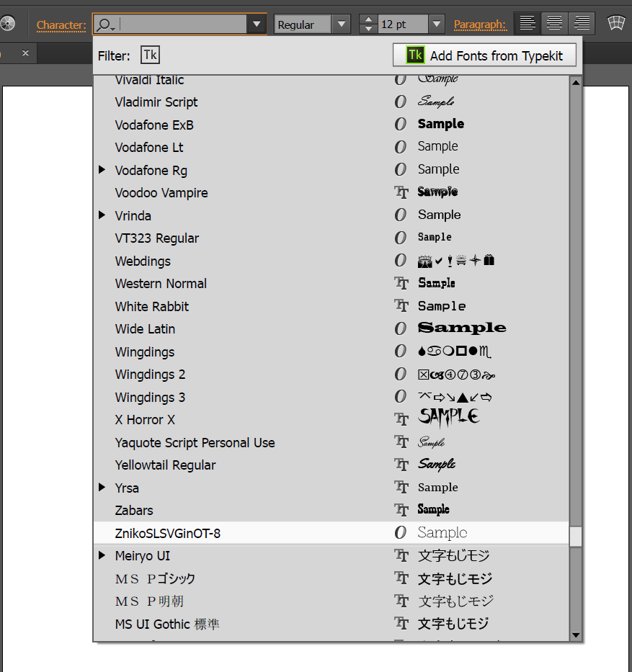Close the document tab
This screenshot has width=632, height=672.
26,53
